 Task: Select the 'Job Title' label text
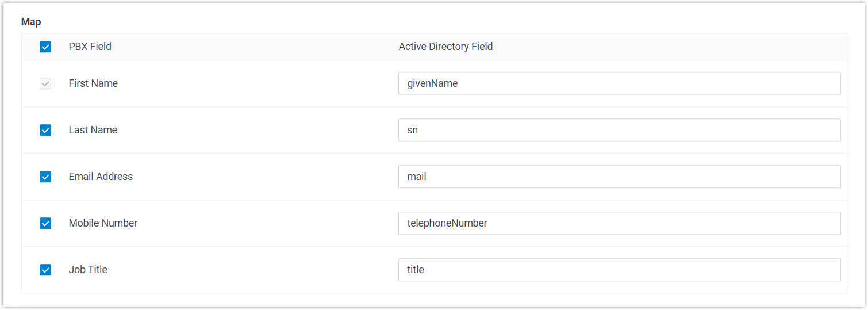click(88, 270)
